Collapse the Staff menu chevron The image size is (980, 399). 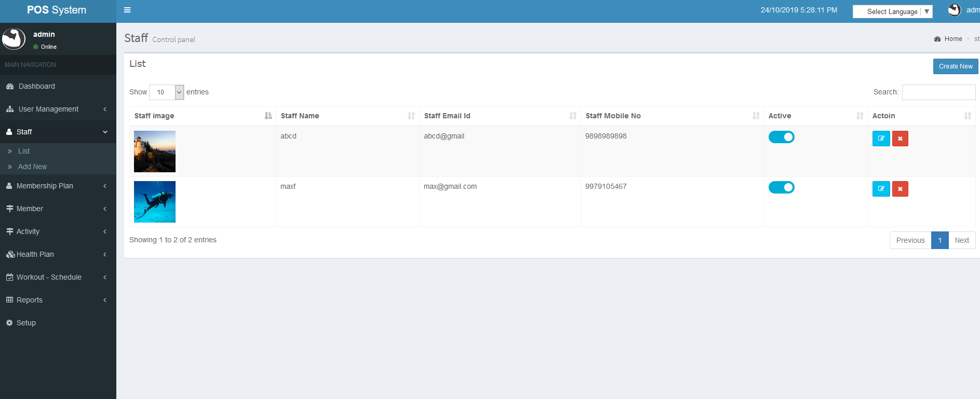point(105,132)
